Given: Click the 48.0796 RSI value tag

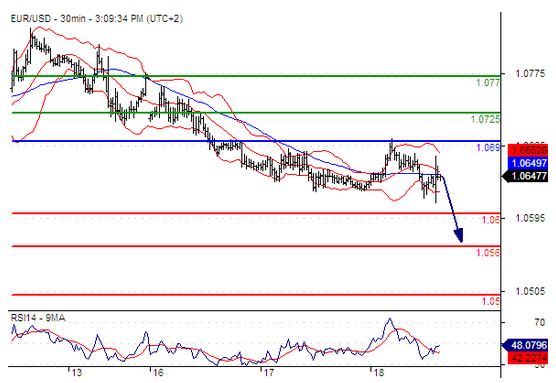Looking at the screenshot, I should pyautogui.click(x=526, y=345).
